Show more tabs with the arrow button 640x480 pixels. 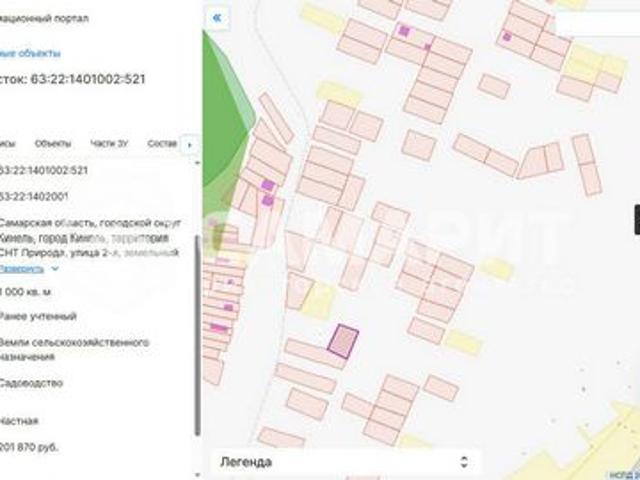coord(189,144)
